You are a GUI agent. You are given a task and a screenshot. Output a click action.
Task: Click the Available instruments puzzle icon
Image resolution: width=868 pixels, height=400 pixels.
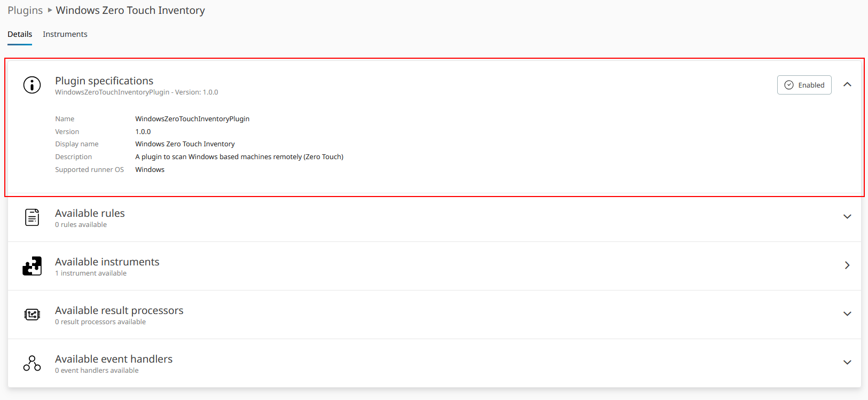click(32, 266)
